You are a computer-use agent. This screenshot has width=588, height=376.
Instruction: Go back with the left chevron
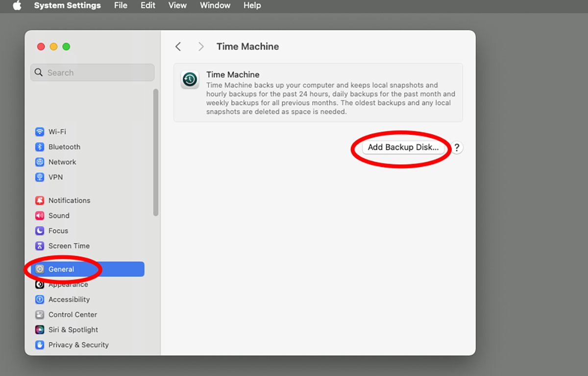click(178, 47)
